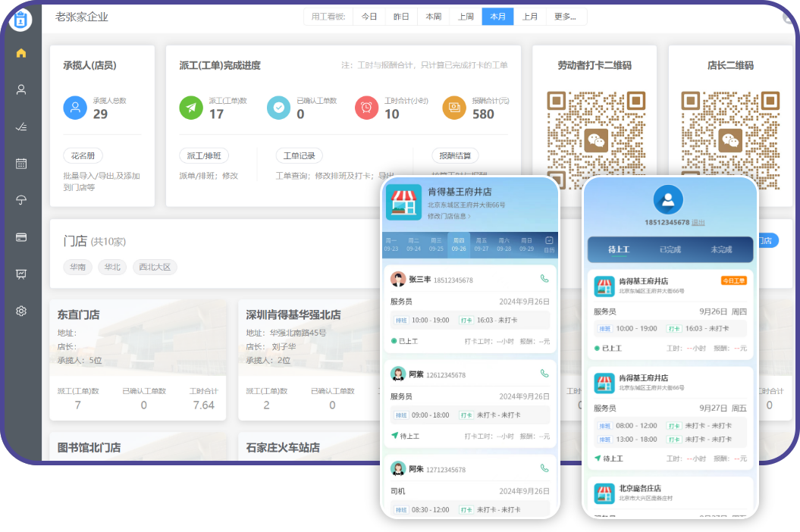Click the blue 承揽人总数 person icon

pyautogui.click(x=75, y=108)
